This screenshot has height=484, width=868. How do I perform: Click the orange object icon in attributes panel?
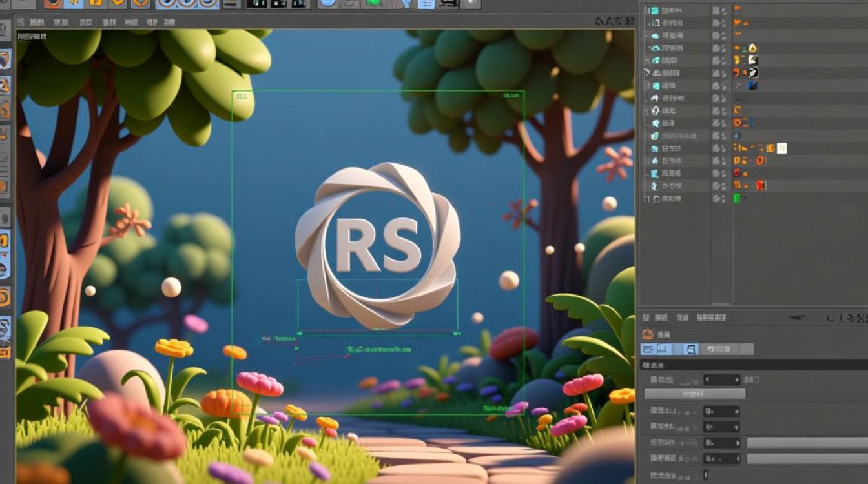[x=648, y=334]
